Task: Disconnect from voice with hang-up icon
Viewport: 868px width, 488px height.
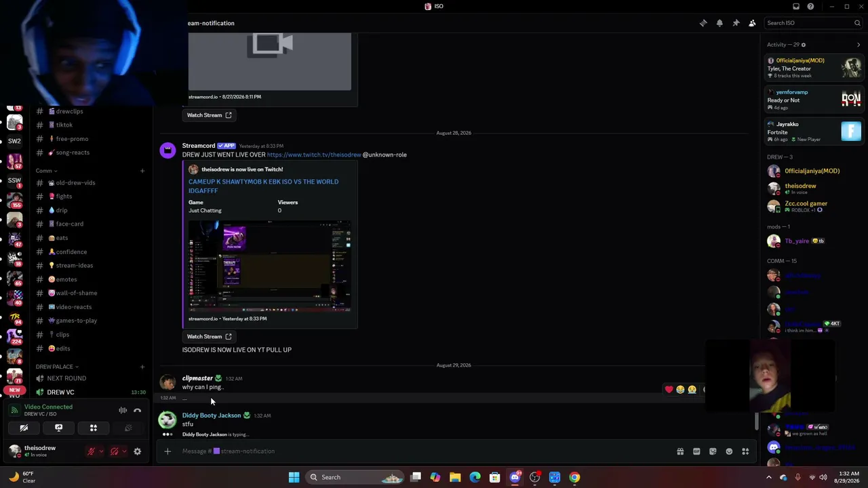Action: pyautogui.click(x=137, y=410)
